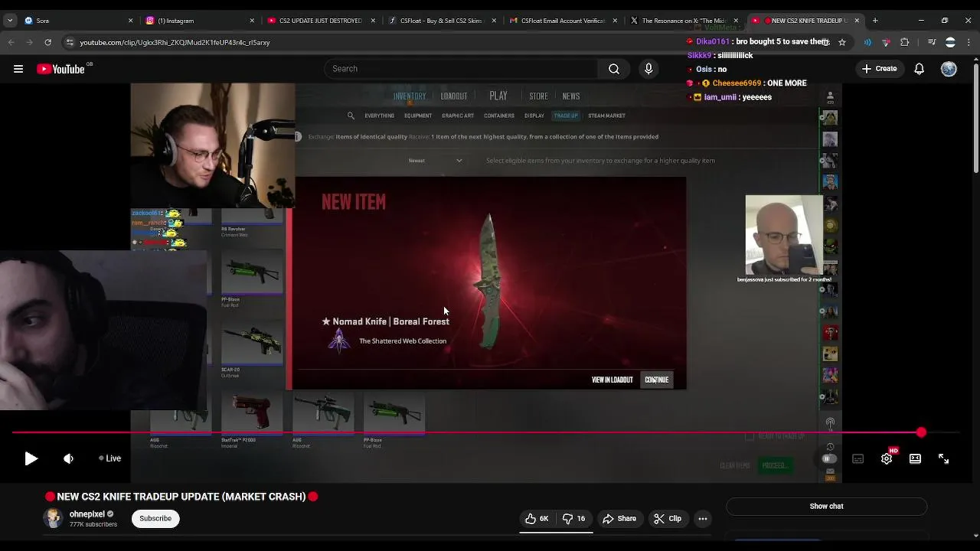
Task: Click the browser address bar URL
Action: (175, 43)
